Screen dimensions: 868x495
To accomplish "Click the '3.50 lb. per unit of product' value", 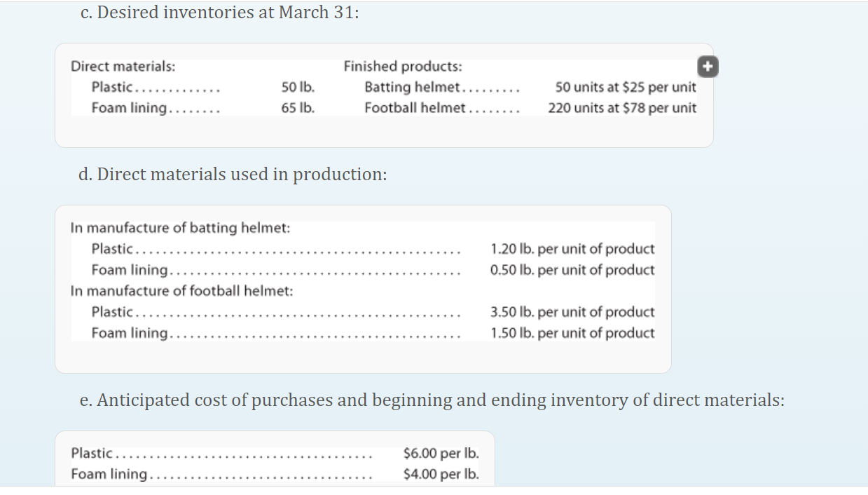I will [x=572, y=312].
